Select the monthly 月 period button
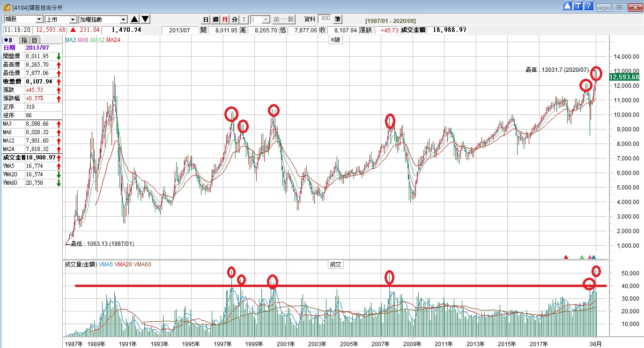 225,19
